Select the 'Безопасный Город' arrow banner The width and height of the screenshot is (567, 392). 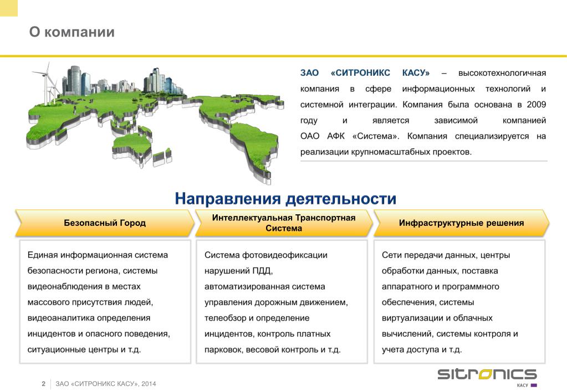click(105, 223)
